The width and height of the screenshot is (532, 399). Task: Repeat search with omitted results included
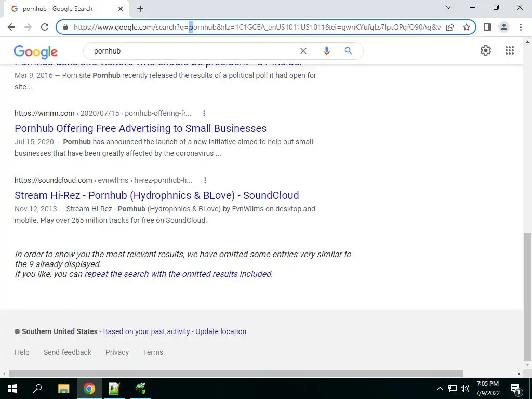[x=179, y=274]
